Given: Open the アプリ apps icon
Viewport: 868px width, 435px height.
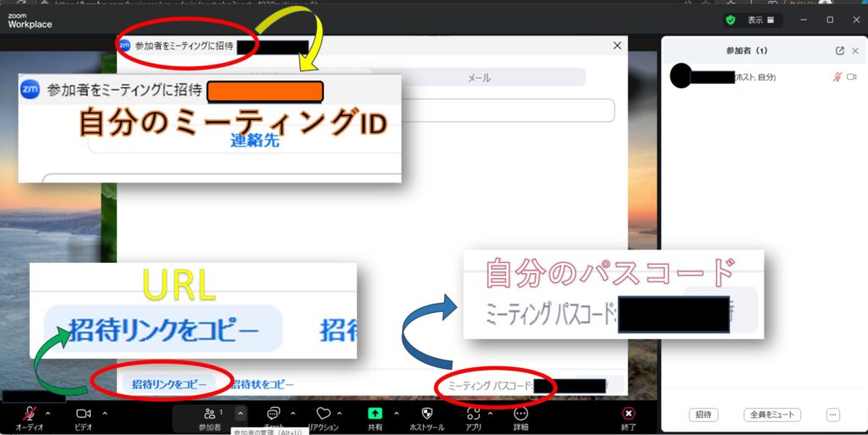Looking at the screenshot, I should 474,414.
